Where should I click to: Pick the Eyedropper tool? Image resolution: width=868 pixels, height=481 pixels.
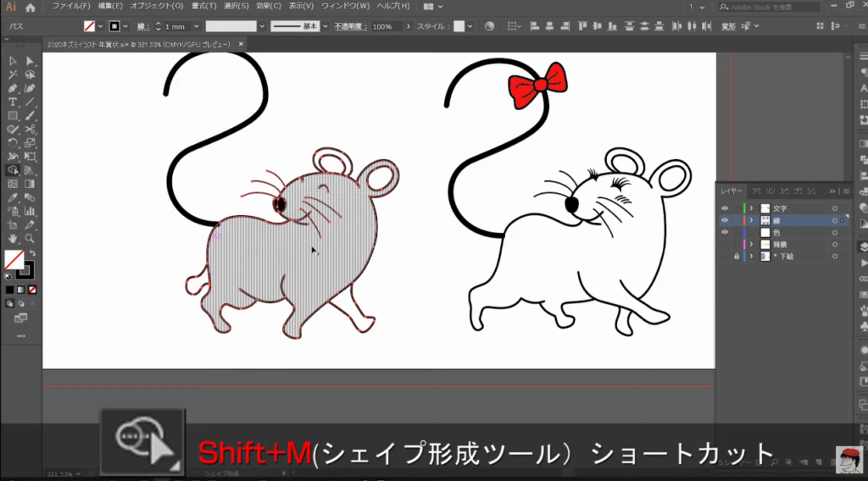point(12,197)
